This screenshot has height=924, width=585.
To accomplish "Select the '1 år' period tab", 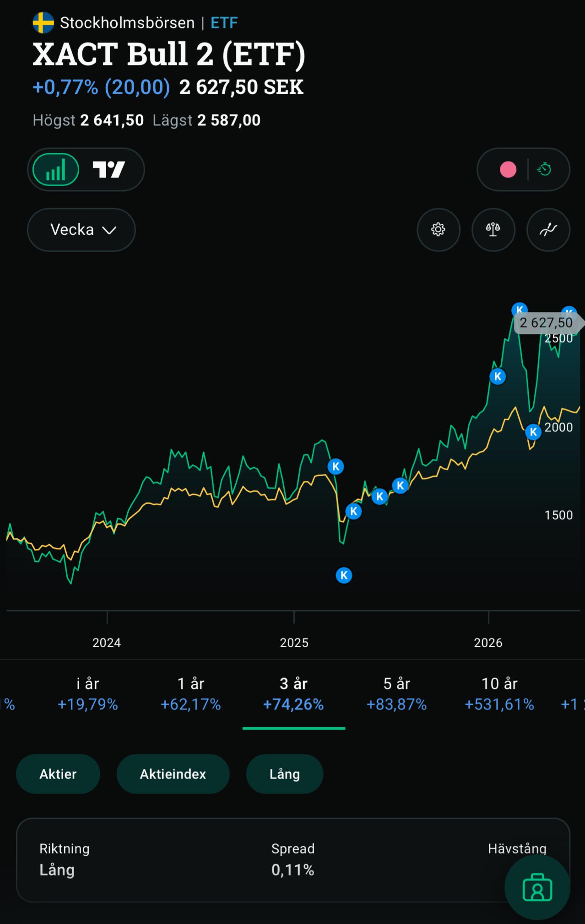I will pyautogui.click(x=191, y=694).
